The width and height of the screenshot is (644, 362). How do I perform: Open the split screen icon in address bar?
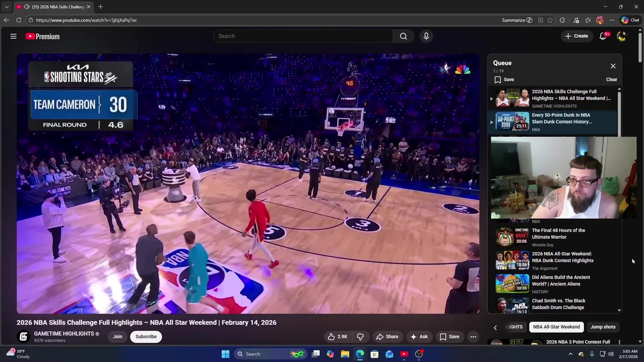(540, 20)
